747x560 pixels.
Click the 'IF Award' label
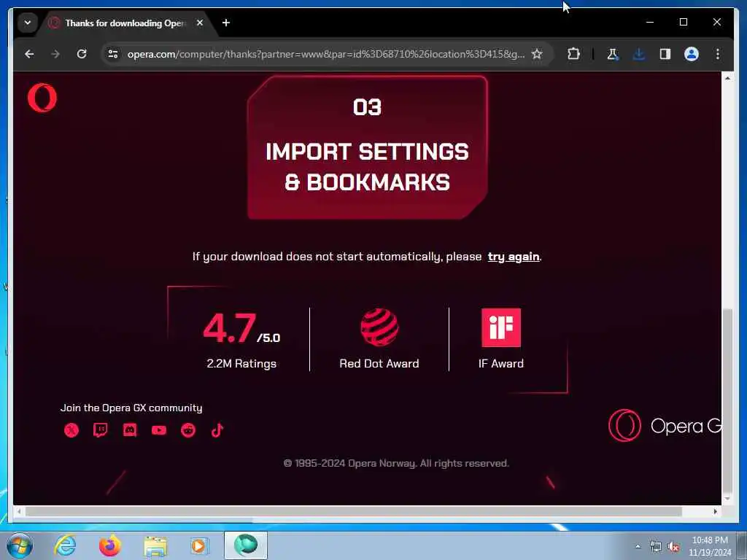pyautogui.click(x=501, y=364)
